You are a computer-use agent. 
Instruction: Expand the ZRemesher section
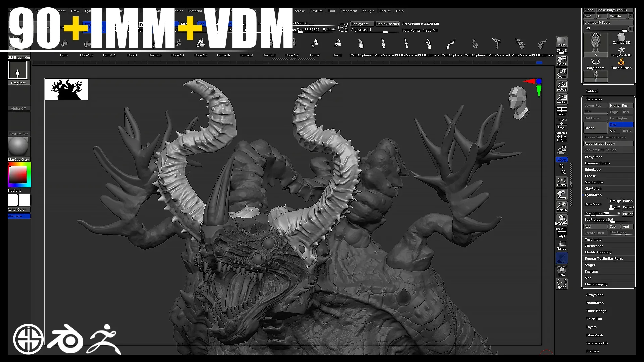(x=594, y=246)
